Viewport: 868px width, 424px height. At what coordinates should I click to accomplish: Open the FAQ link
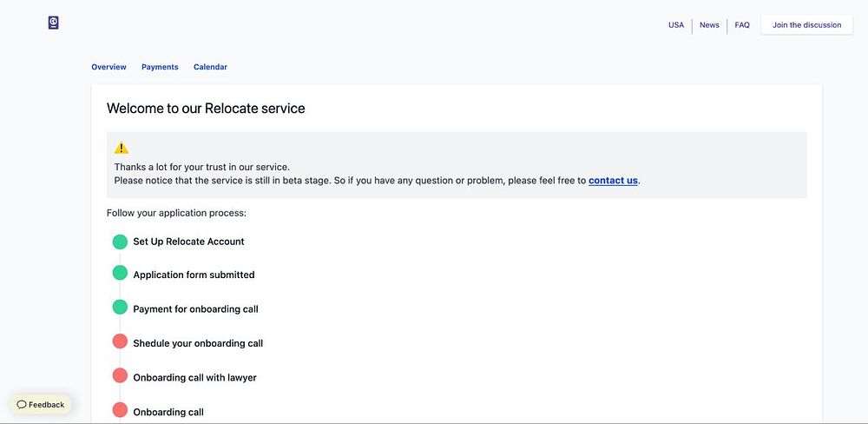742,25
